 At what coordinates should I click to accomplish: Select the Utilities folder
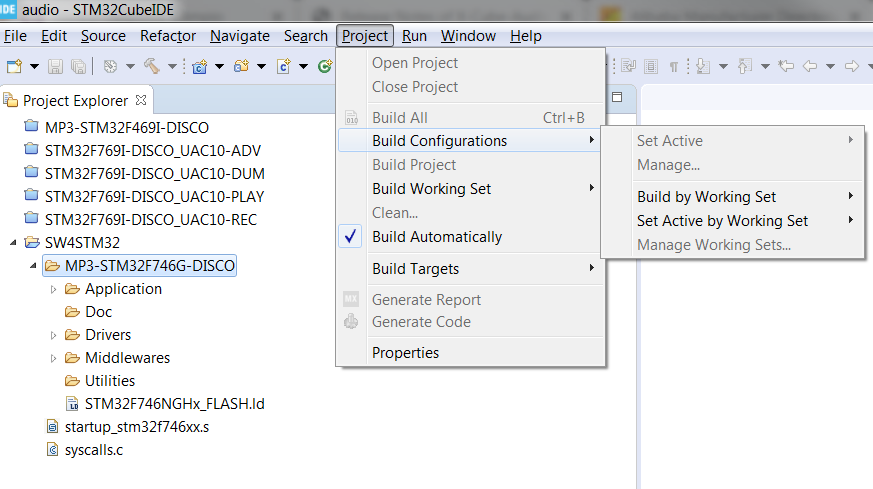click(110, 380)
